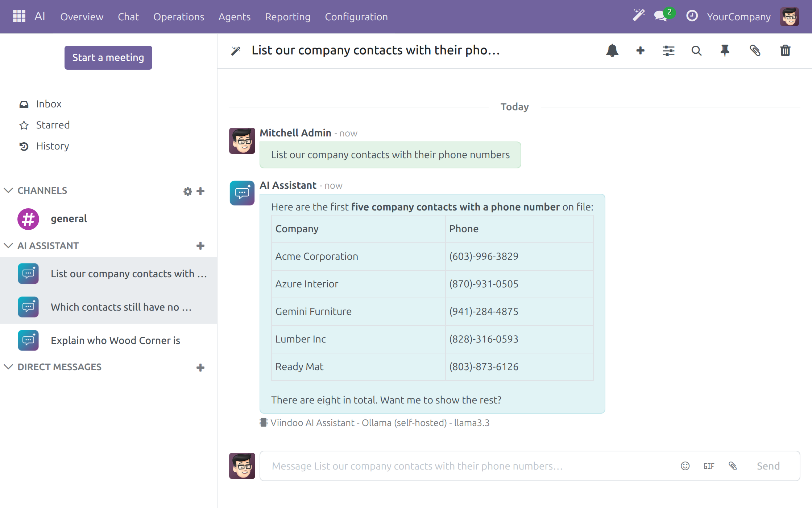Start new direct message plus icon
Image resolution: width=812 pixels, height=508 pixels.
(x=200, y=368)
